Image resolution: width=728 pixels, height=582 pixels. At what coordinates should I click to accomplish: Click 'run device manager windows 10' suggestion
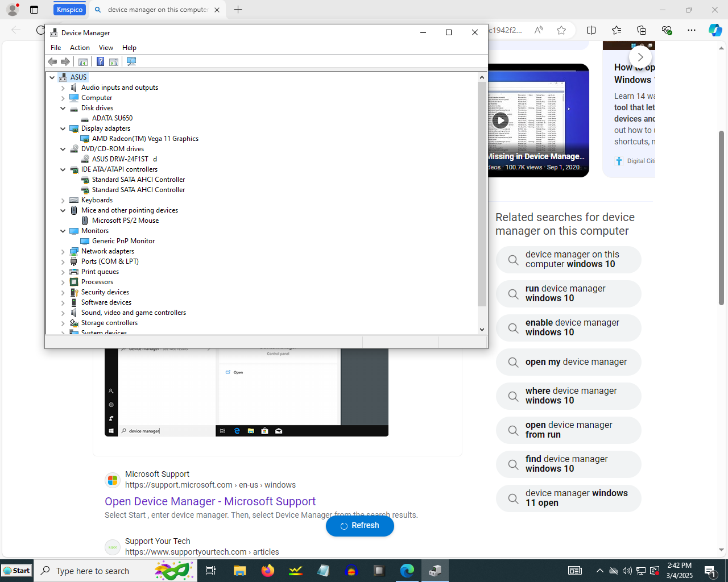pyautogui.click(x=569, y=294)
